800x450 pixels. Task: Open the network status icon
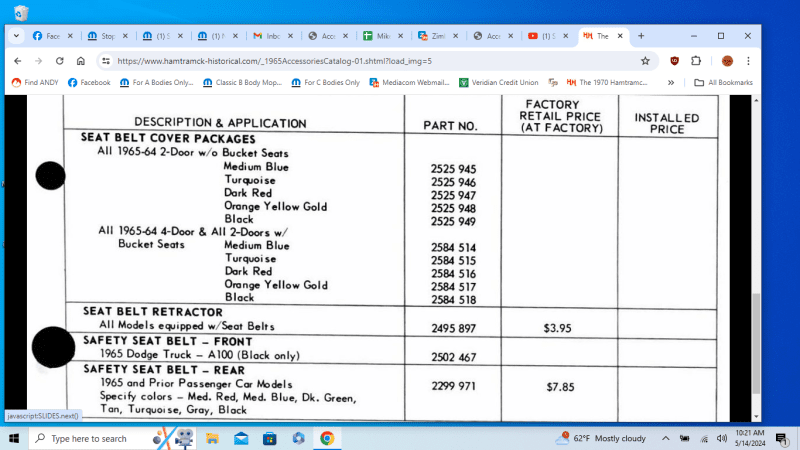(x=704, y=438)
